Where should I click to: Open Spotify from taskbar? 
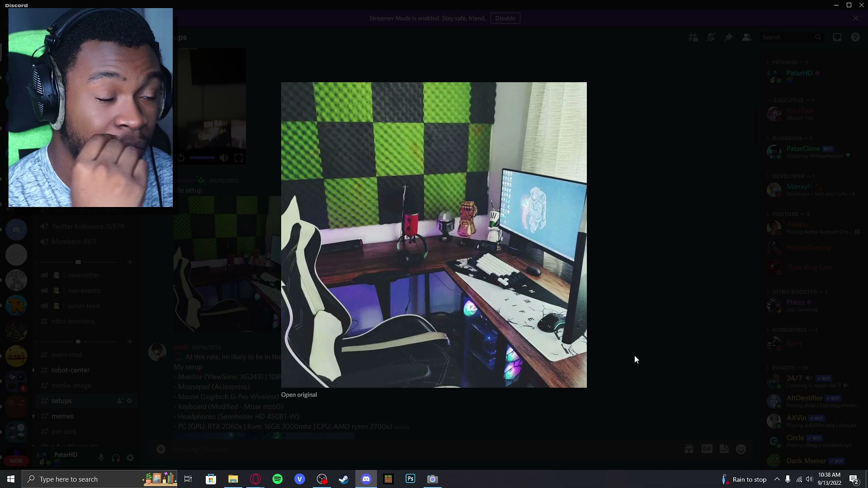278,479
